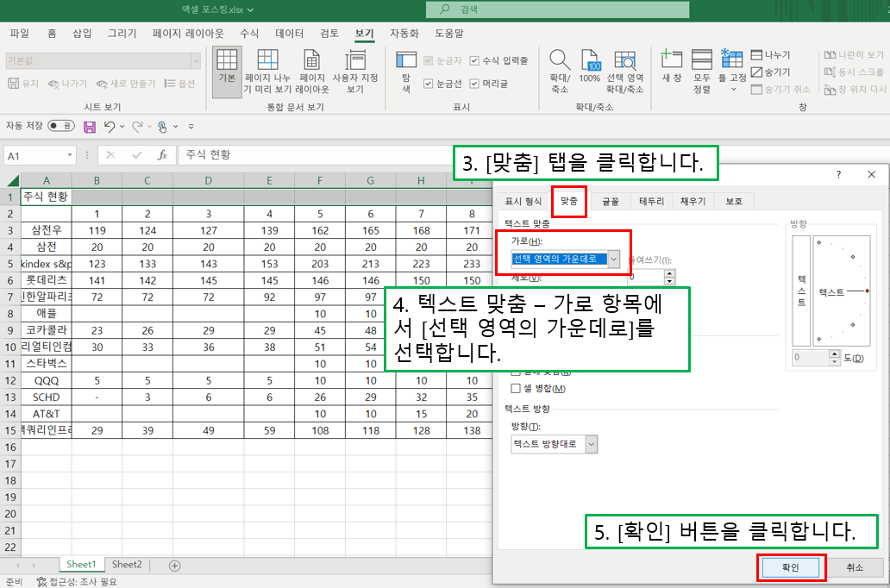Switch to the Sheet2 worksheet tab
This screenshot has height=588, width=890.
pyautogui.click(x=127, y=564)
